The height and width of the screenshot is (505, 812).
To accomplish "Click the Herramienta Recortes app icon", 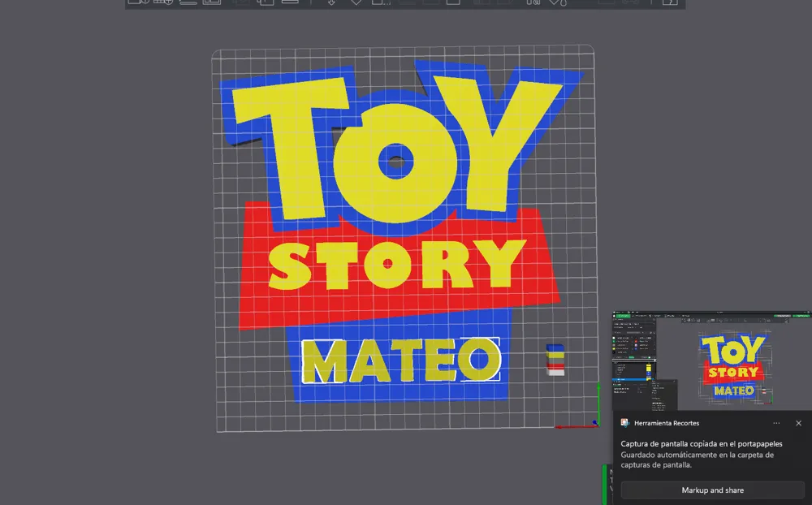I will click(625, 423).
